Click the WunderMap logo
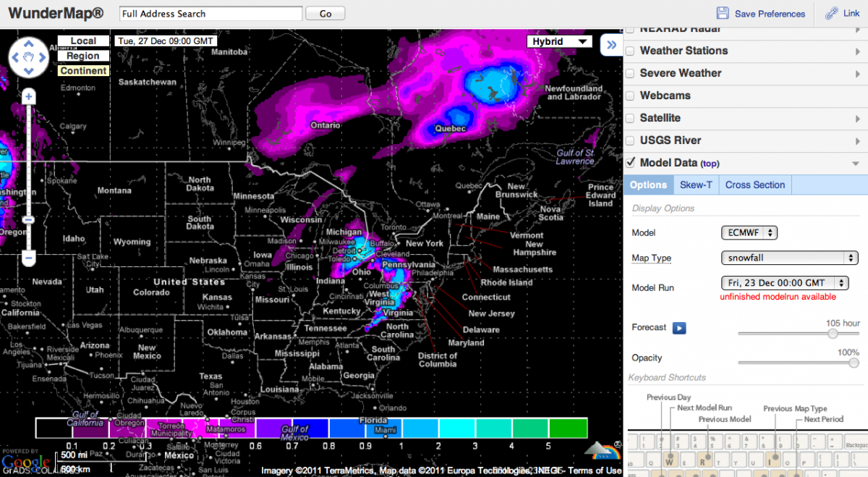 coord(55,13)
